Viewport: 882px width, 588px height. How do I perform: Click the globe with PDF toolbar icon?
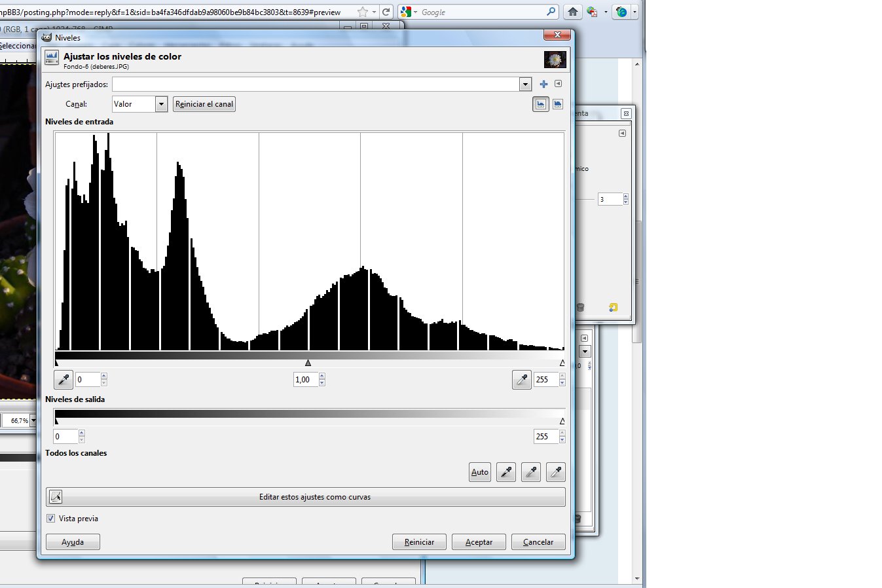(592, 12)
